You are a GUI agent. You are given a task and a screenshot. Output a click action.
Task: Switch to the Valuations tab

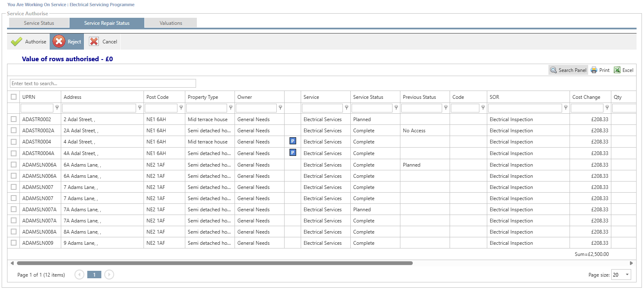point(171,23)
